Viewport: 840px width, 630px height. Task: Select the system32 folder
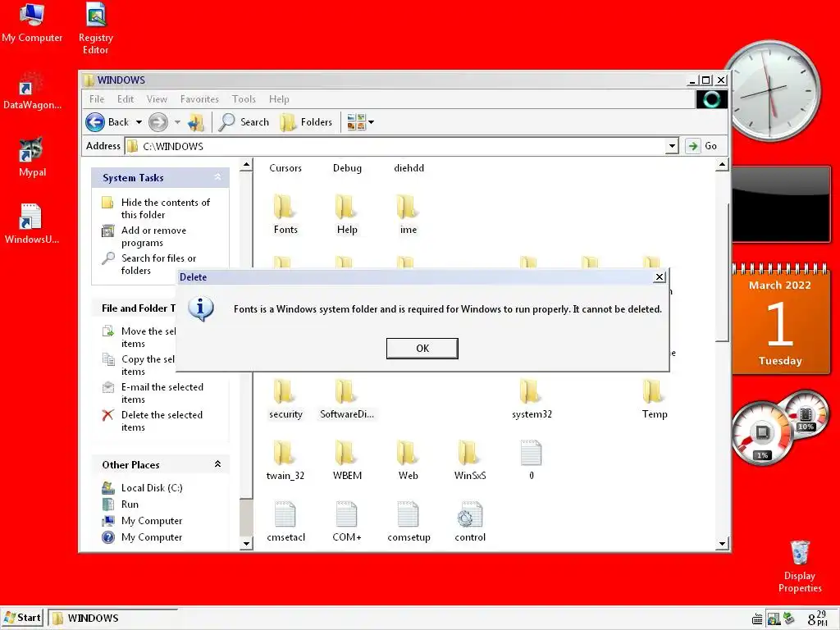(x=531, y=399)
